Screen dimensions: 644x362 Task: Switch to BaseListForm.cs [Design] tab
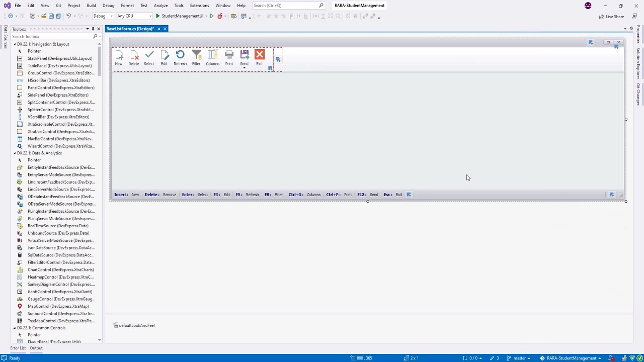tap(130, 29)
